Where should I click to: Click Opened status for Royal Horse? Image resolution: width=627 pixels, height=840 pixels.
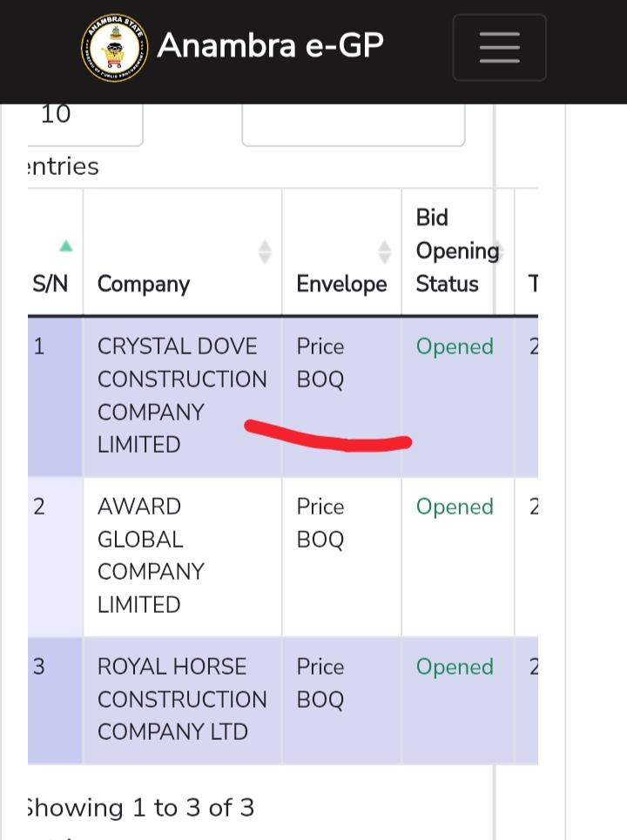(455, 667)
